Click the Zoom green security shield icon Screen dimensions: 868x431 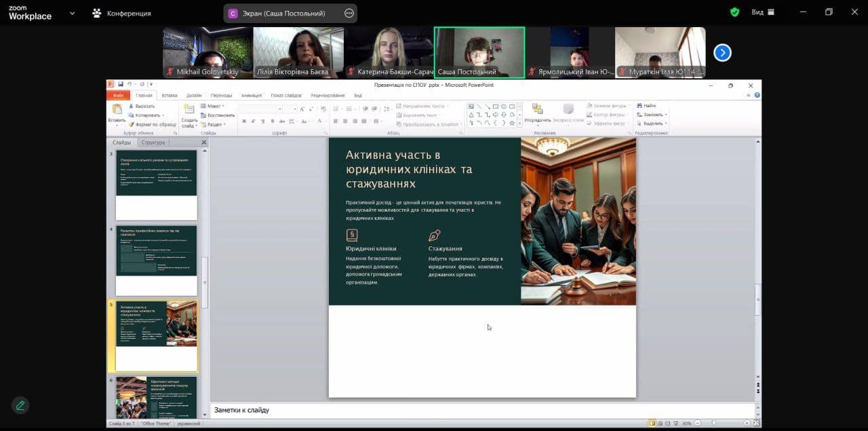pos(734,12)
